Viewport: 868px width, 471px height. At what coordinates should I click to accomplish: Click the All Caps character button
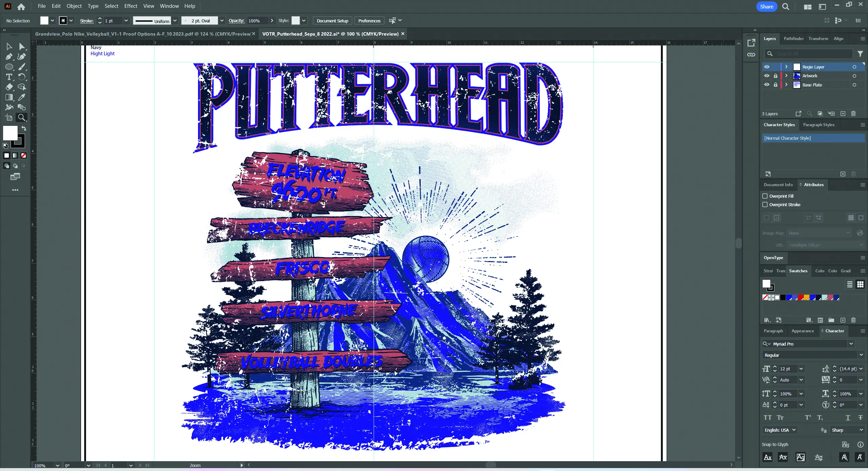(x=768, y=417)
